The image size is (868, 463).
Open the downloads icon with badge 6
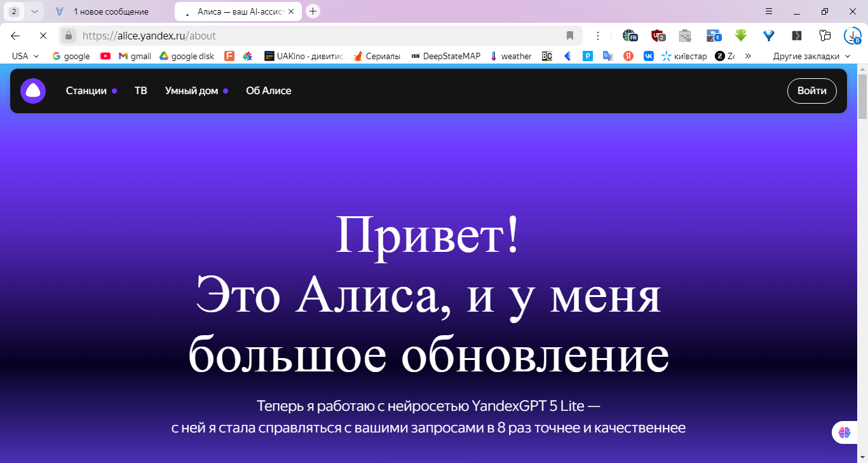(x=852, y=36)
